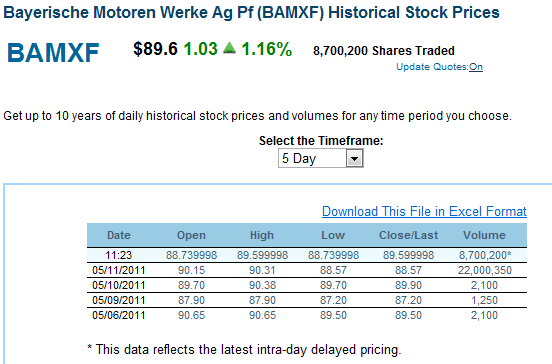
Task: Toggle the Update Quotes On link
Action: tap(476, 67)
